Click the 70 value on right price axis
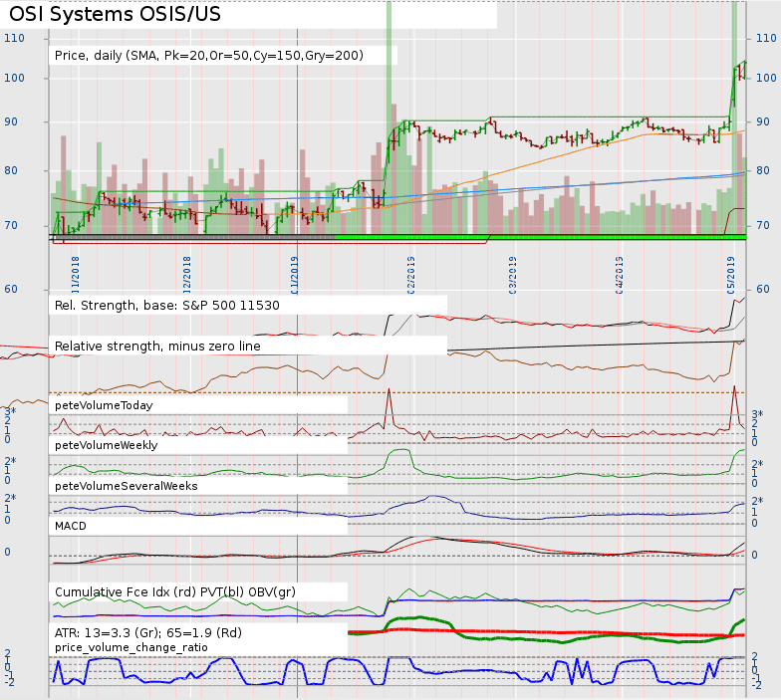Viewport: 781px width, 700px height. (x=763, y=225)
